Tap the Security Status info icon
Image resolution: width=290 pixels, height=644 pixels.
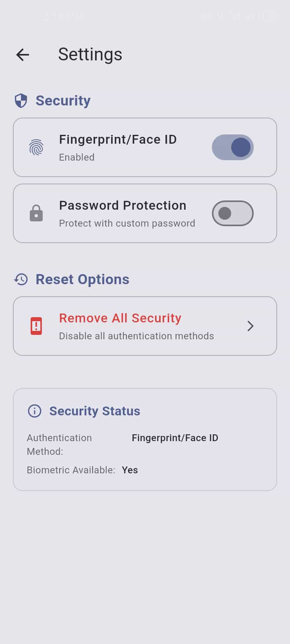(x=35, y=411)
